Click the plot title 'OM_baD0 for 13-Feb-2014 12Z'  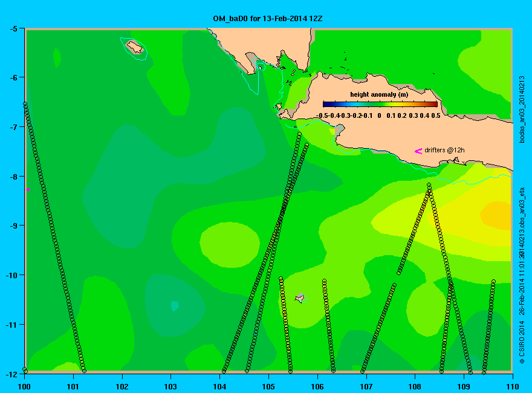(x=268, y=19)
